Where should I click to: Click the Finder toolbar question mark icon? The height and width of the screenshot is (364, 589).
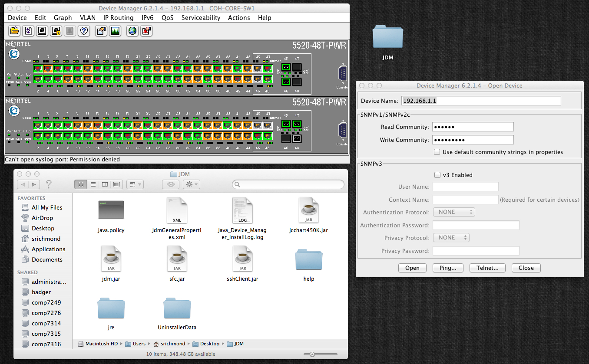(49, 184)
